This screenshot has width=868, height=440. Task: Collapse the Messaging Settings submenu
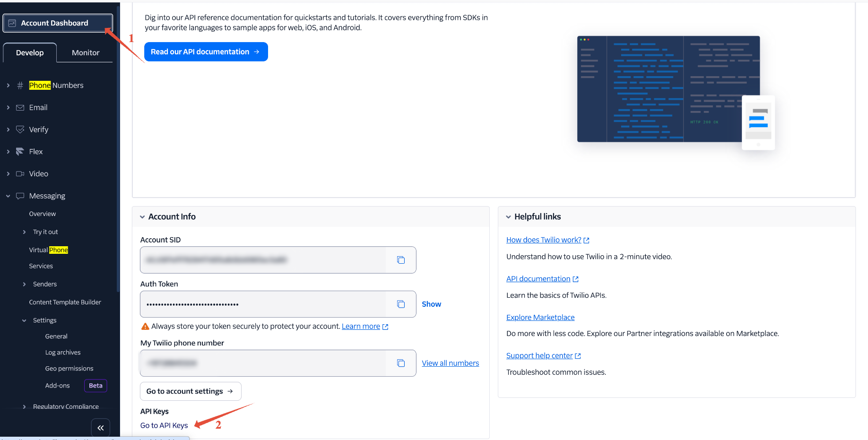pos(25,320)
